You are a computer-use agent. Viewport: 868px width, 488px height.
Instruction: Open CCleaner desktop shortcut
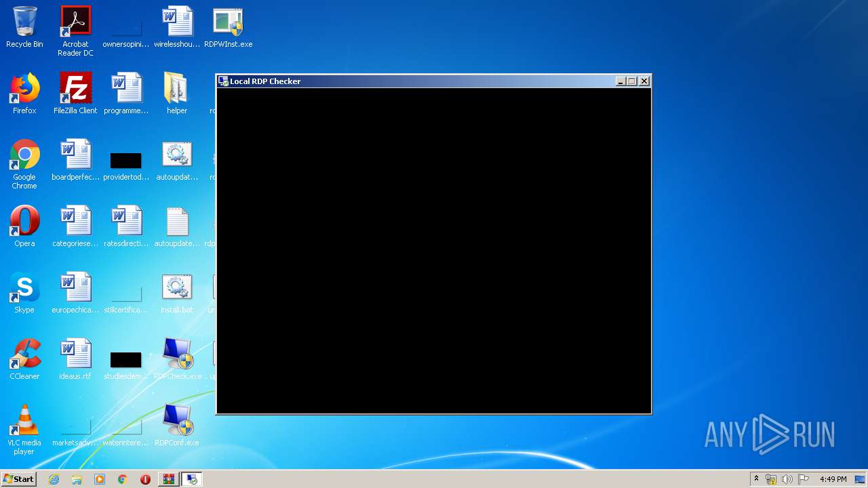pyautogui.click(x=24, y=359)
